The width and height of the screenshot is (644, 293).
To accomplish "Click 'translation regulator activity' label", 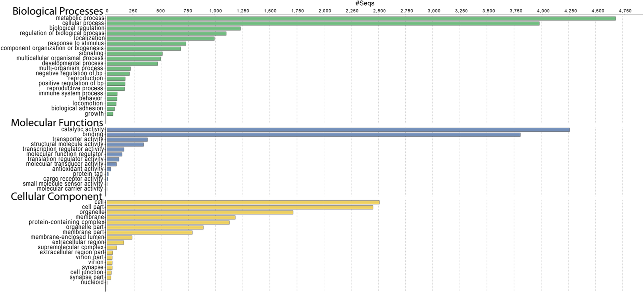I will click(x=66, y=159).
